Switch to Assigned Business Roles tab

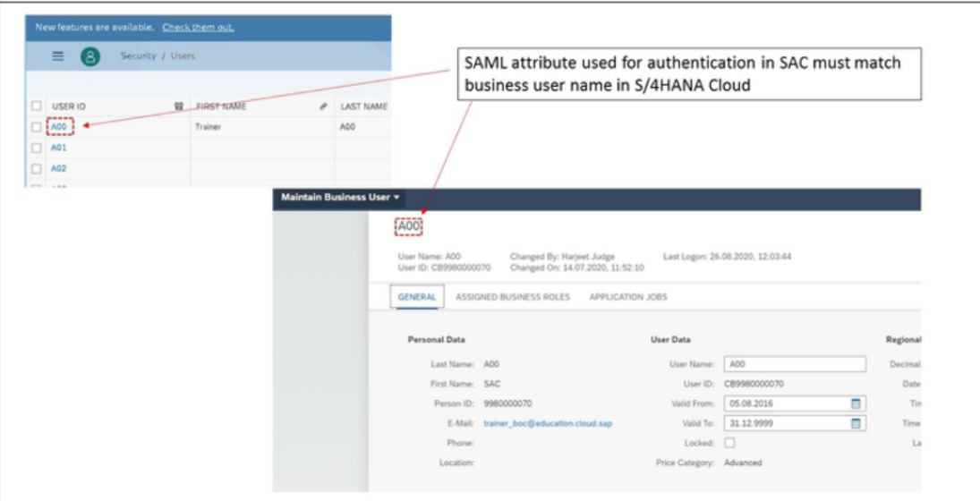[x=512, y=297]
